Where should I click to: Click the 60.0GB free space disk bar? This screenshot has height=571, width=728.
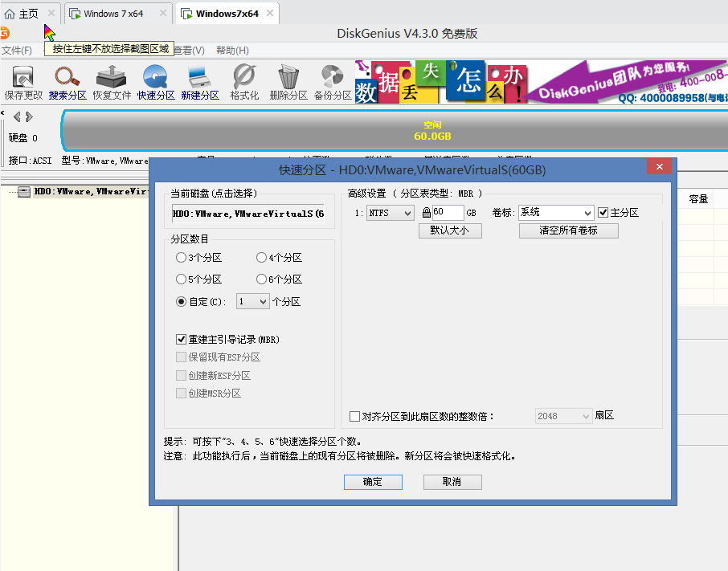[395, 131]
